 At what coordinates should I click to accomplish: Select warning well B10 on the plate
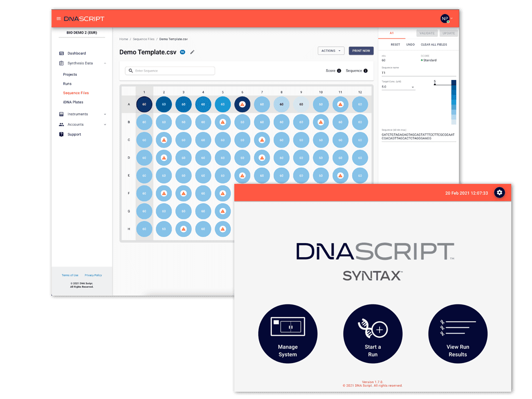[321, 122]
